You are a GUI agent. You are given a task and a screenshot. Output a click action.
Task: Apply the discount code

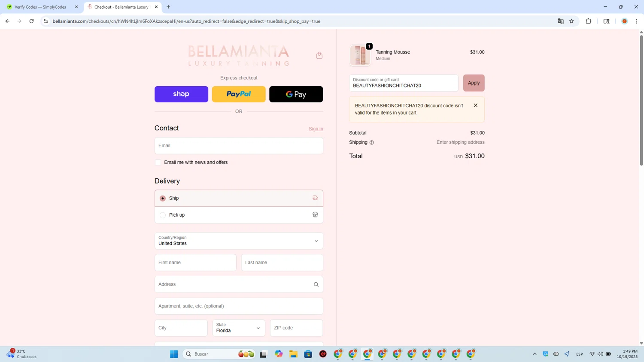474,83
